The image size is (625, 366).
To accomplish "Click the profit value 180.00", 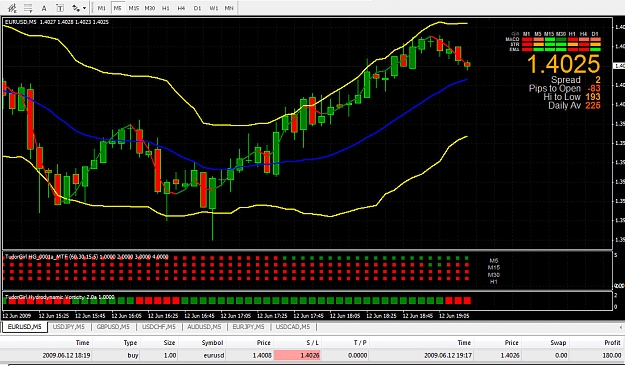I will tap(612, 355).
